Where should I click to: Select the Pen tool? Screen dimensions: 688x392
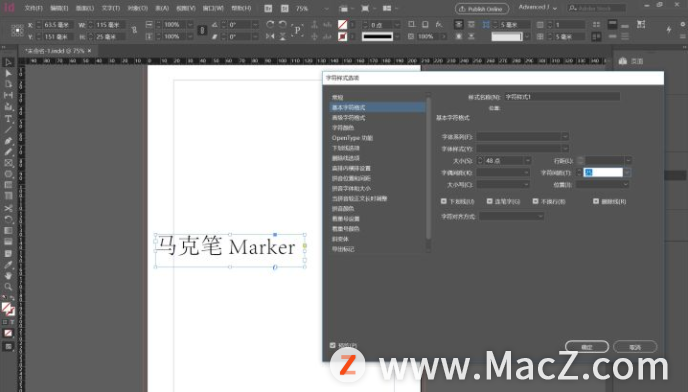tap(8, 141)
